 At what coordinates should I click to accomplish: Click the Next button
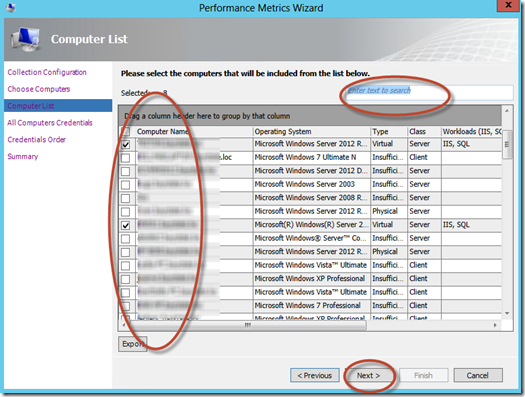(368, 376)
